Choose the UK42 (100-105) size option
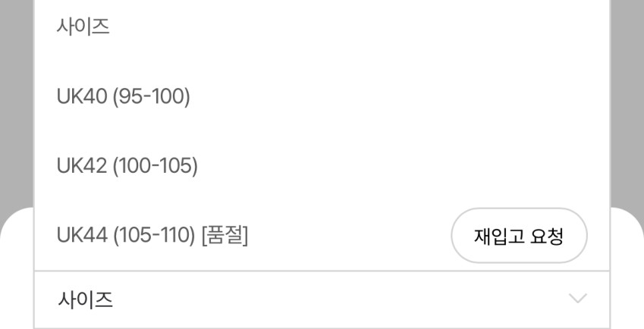This screenshot has height=329, width=644. (322, 166)
